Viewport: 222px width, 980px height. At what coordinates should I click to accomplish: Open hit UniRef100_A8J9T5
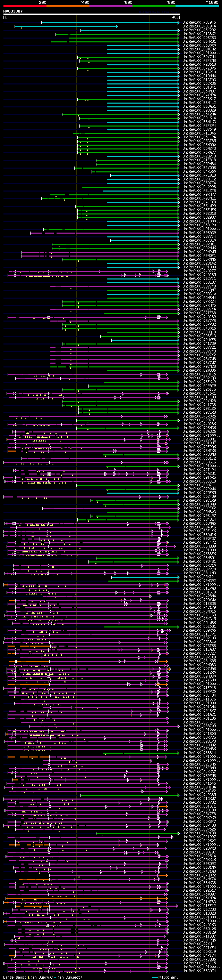coord(199,23)
